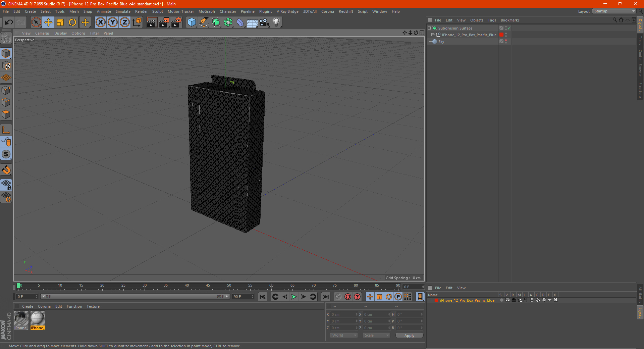644x349 pixels.
Task: Open the Render menu
Action: 141,11
